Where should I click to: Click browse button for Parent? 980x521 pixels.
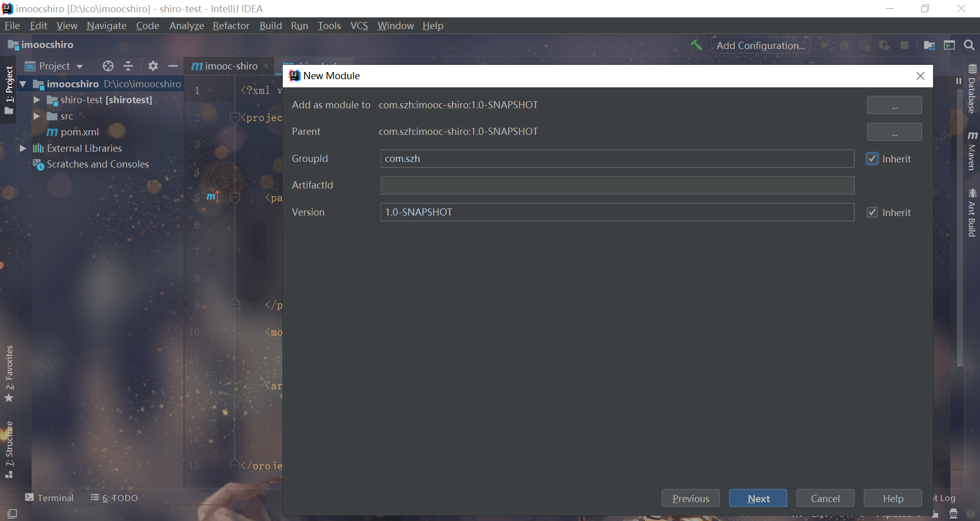pos(894,132)
